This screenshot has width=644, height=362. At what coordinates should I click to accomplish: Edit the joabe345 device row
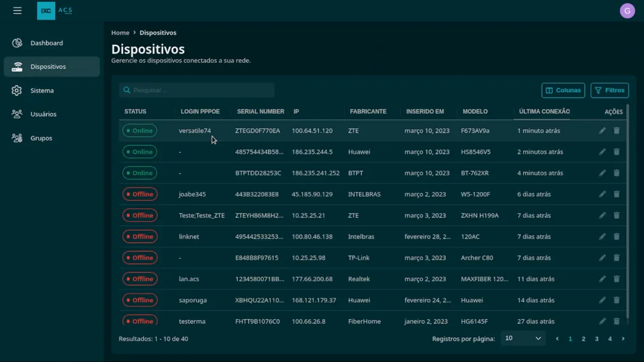[x=603, y=194]
